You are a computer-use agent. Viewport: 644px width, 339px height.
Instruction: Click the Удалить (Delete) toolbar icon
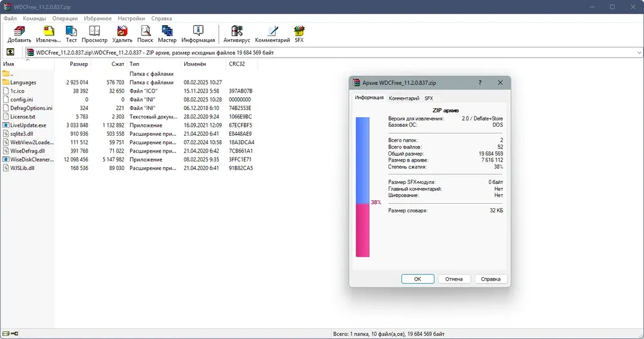tap(122, 34)
